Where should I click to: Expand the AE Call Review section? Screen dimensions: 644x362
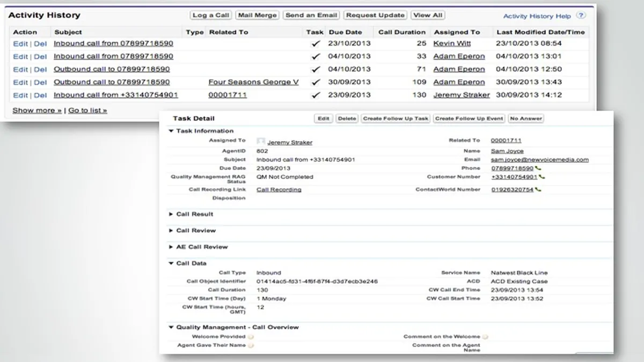click(171, 247)
